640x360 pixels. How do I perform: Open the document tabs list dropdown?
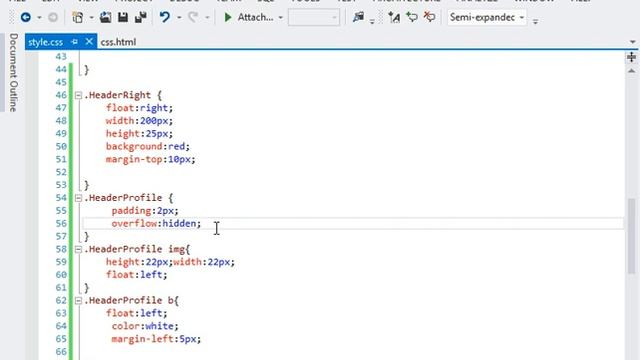tap(632, 42)
